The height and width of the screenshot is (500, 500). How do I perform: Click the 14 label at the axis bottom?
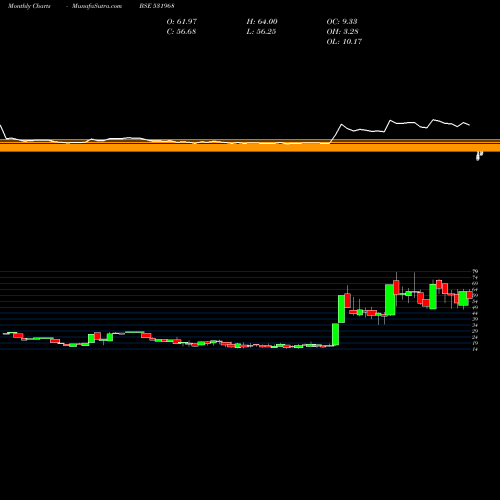tap(475, 349)
